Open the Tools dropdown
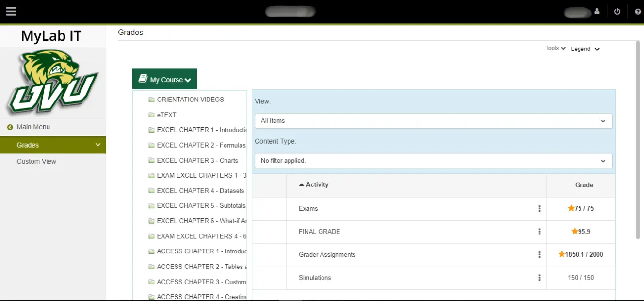 (556, 48)
